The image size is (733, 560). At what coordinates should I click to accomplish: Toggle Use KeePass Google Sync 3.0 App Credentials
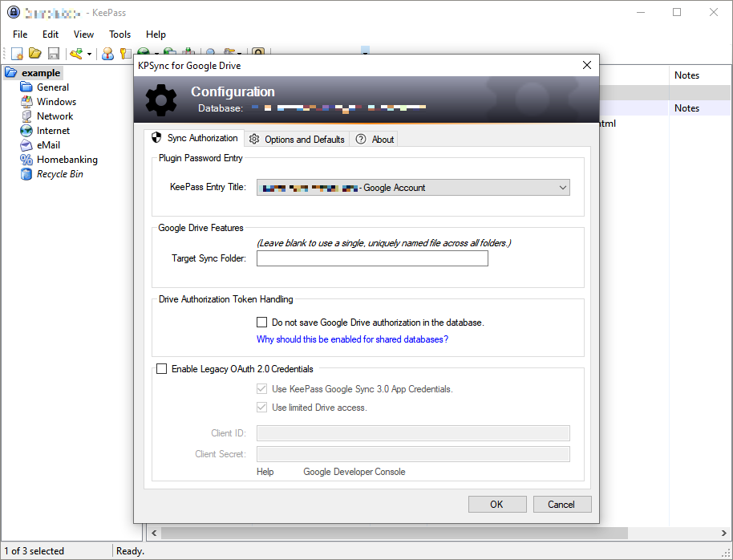coord(261,389)
